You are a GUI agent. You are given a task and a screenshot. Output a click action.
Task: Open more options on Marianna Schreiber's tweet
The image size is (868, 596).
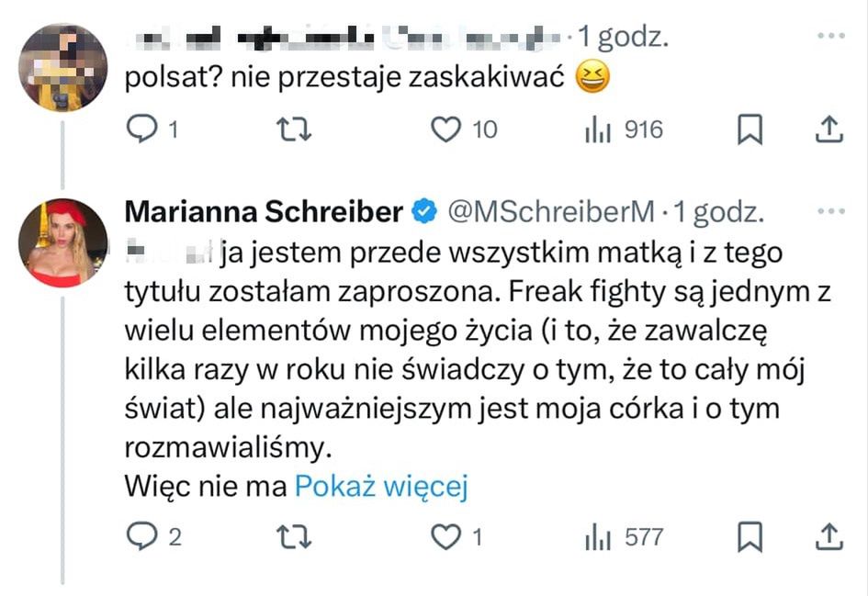point(830,212)
